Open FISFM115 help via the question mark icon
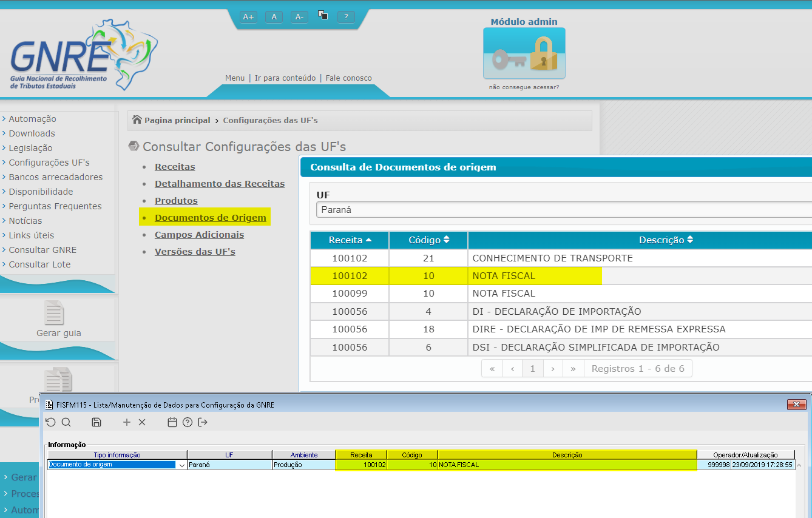Image resolution: width=812 pixels, height=518 pixels. 187,422
